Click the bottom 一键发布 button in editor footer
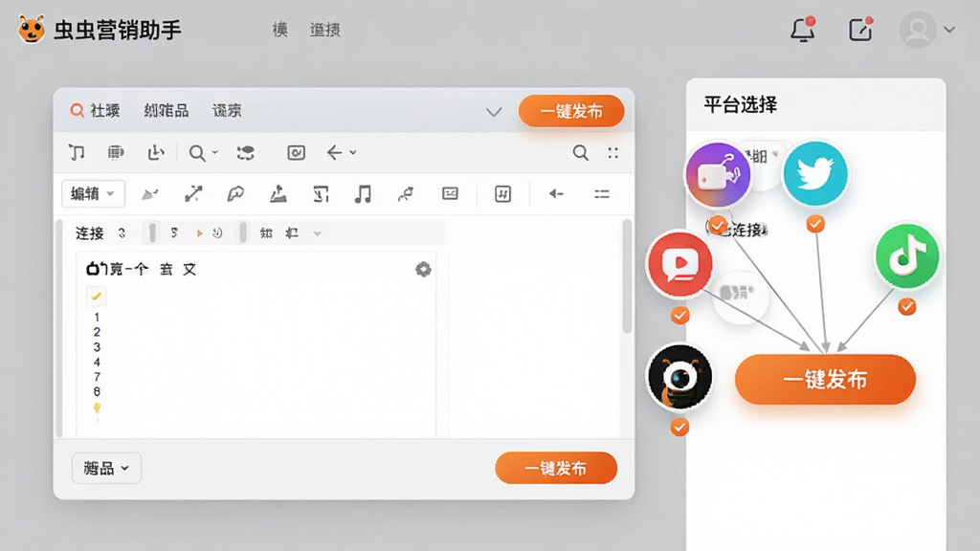This screenshot has height=551, width=980. 556,468
